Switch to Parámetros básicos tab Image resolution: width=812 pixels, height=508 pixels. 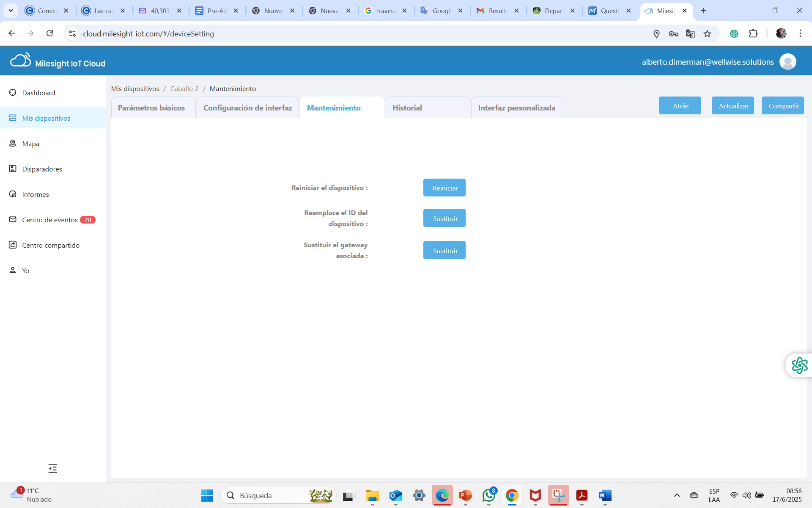[x=151, y=108]
